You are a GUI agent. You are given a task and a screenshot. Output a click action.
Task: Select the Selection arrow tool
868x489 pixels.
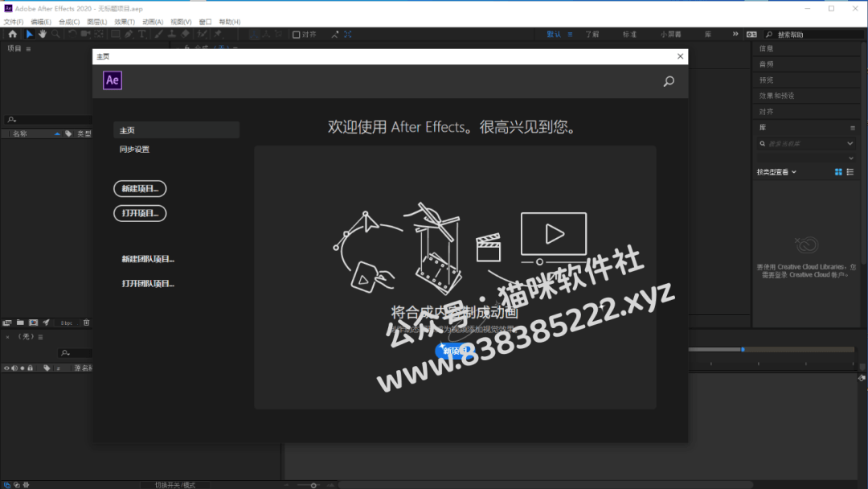tap(30, 35)
